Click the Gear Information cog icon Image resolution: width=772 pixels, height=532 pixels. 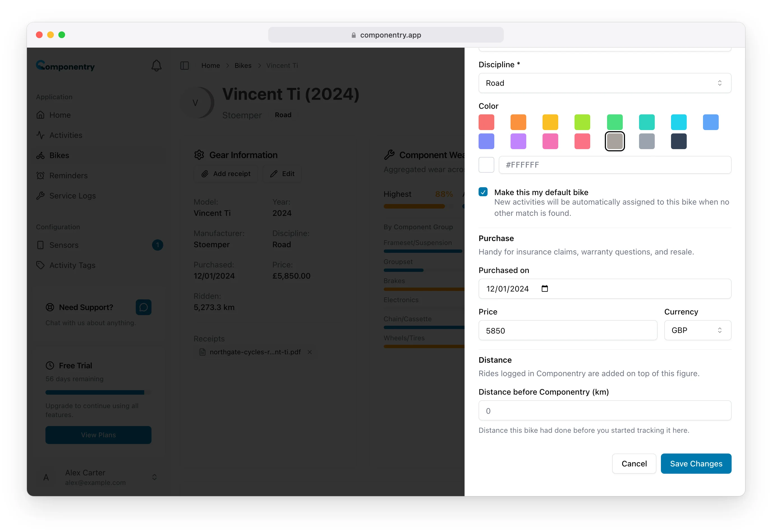pos(199,155)
